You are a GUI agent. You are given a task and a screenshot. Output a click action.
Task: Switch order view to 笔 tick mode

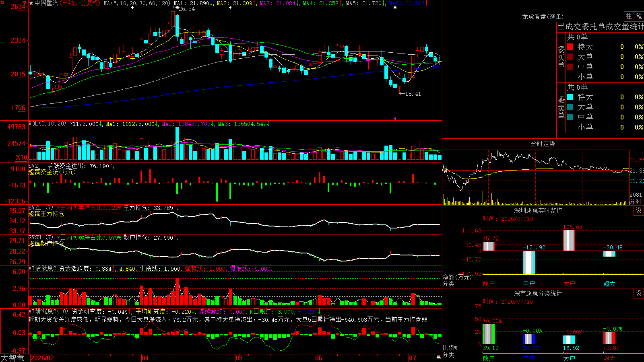pos(639,16)
